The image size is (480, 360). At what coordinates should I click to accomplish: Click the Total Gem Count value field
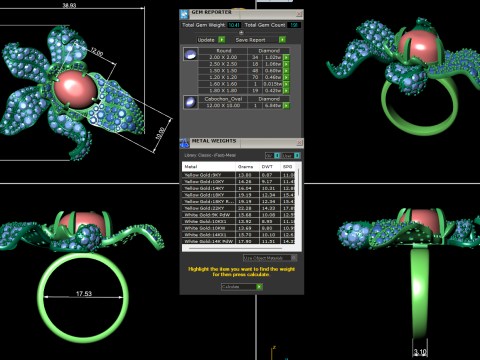point(294,25)
